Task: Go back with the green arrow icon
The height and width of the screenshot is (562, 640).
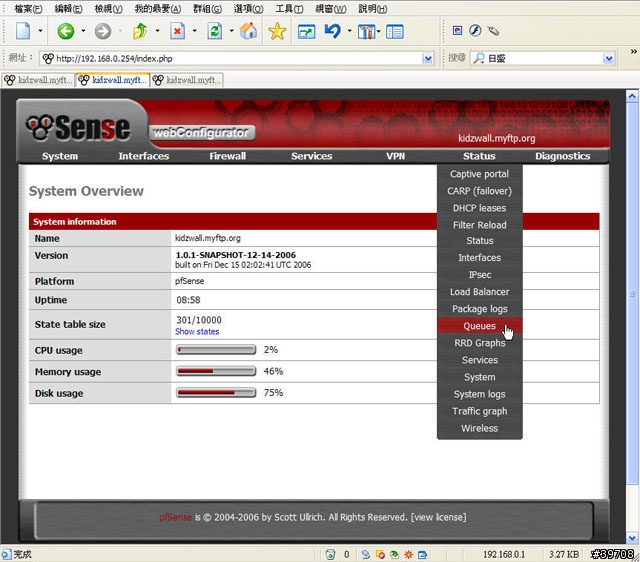Action: coord(66,31)
